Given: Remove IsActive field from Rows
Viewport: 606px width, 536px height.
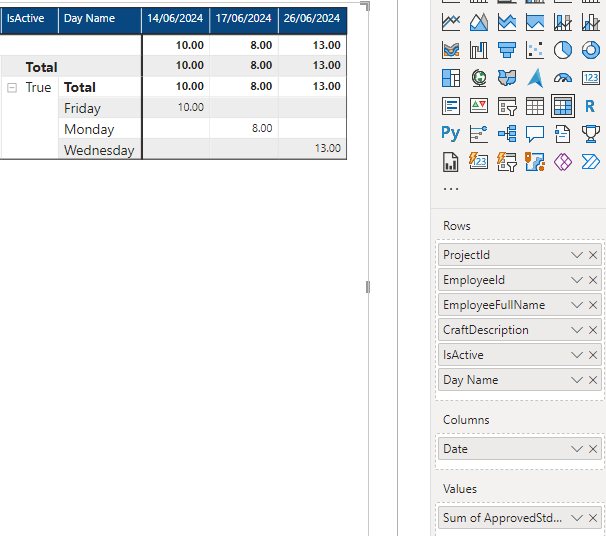Looking at the screenshot, I should click(x=593, y=355).
